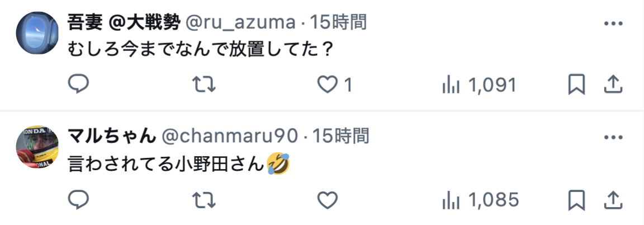644x225 pixels.
Task: Open the airplane window profile avatar
Action: pyautogui.click(x=37, y=33)
